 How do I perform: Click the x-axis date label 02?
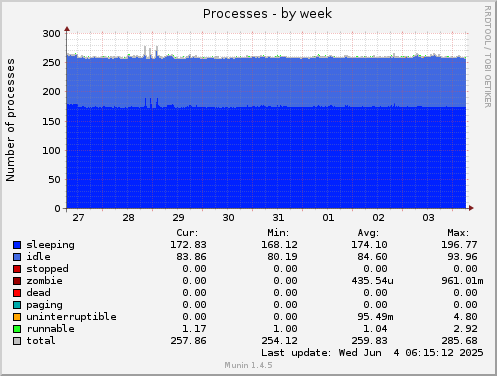click(378, 218)
